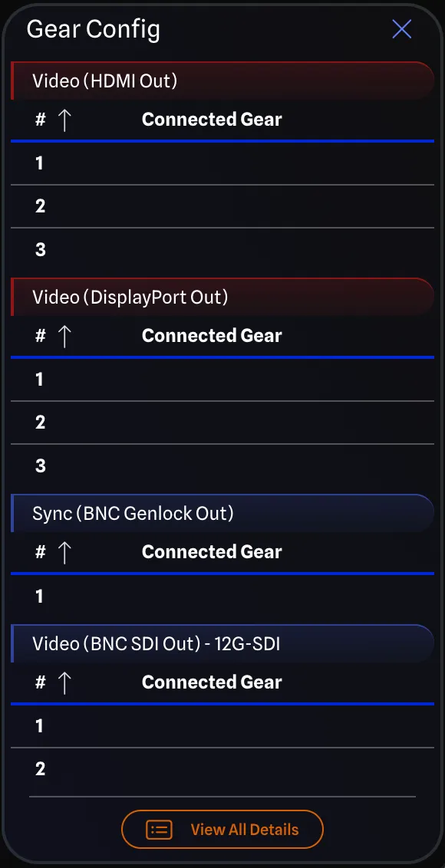
Task: Sort the Genlock section by row number
Action: click(64, 552)
